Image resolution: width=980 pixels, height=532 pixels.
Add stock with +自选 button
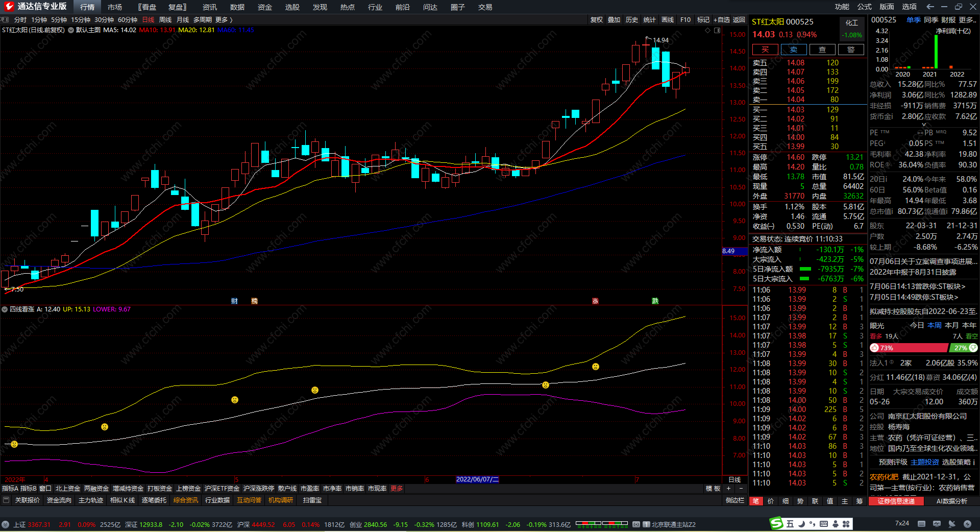tap(722, 20)
